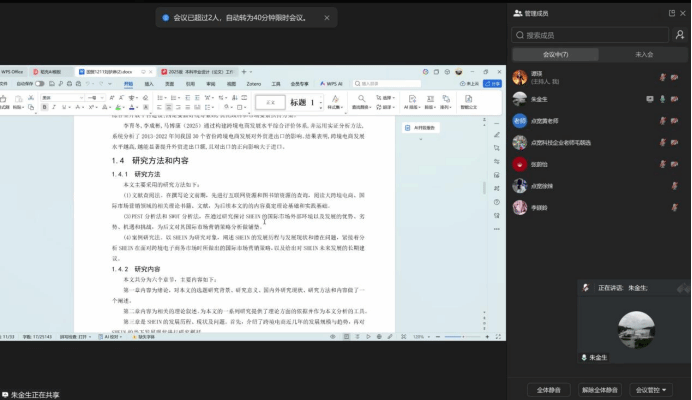
Task: Click 朱金生's screen sharing icon
Action: point(650,99)
